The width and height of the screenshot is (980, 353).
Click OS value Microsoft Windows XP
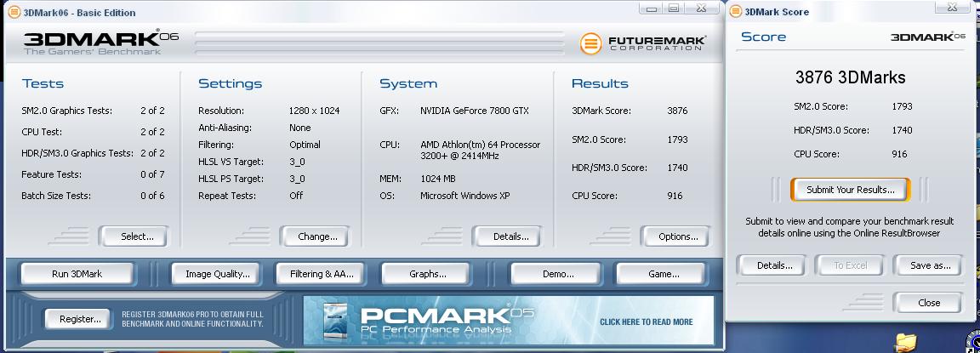click(x=465, y=196)
